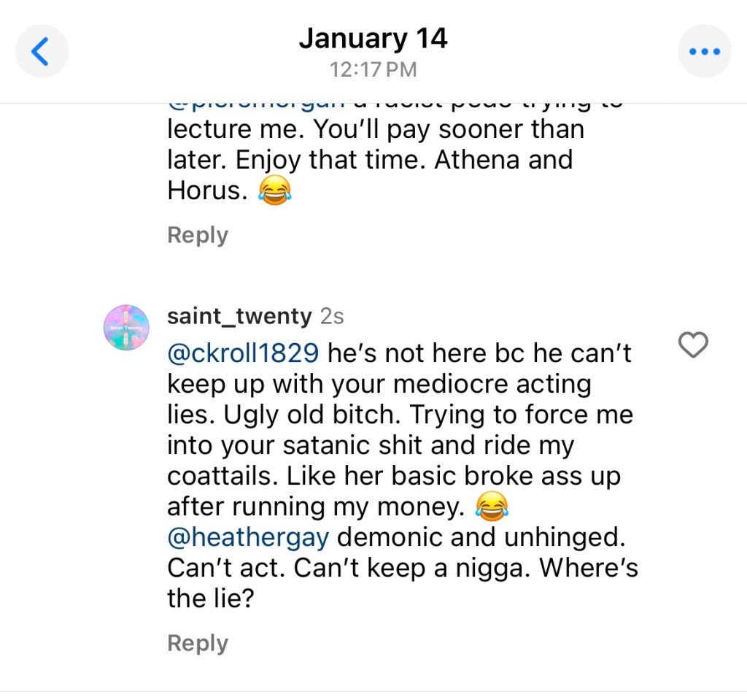This screenshot has width=747, height=700.
Task: Tap the January 14 header title
Action: pyautogui.click(x=373, y=39)
